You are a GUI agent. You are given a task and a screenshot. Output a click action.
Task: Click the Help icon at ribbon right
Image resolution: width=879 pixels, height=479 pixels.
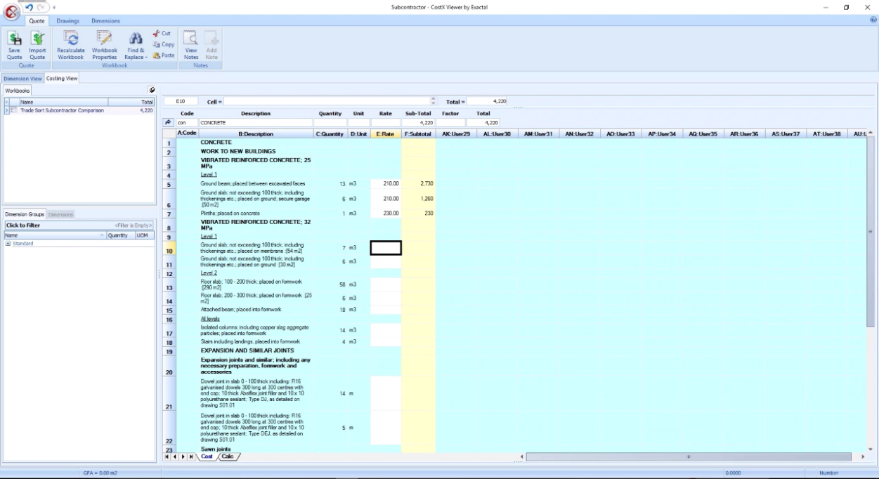pos(873,20)
